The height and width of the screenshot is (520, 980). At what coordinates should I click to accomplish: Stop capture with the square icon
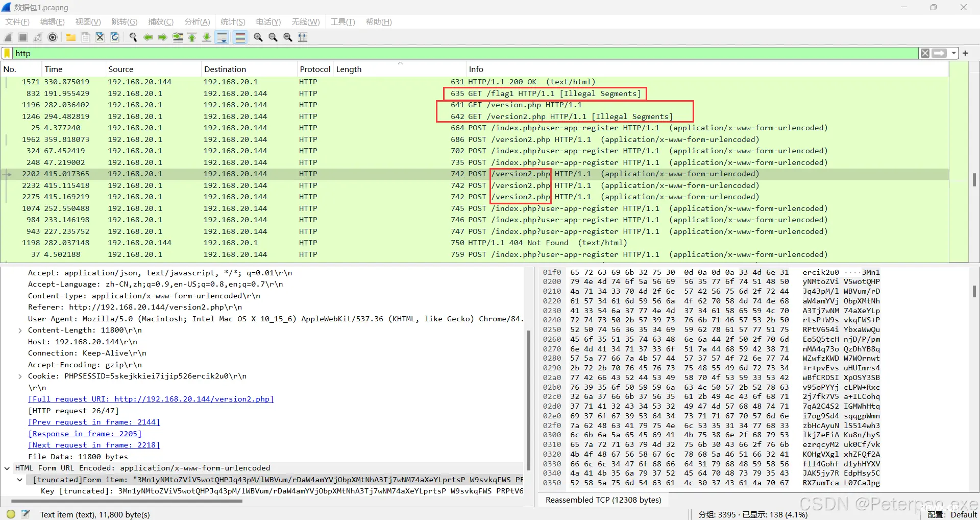pyautogui.click(x=23, y=37)
